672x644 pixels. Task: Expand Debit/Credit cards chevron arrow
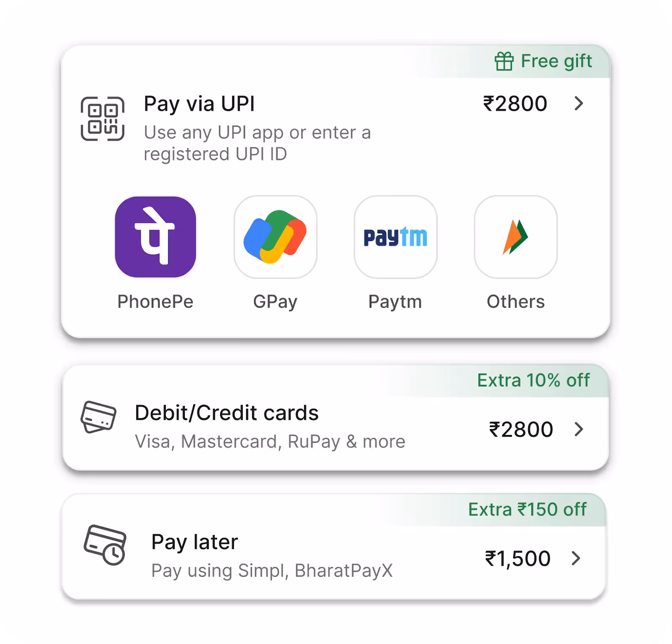tap(579, 429)
